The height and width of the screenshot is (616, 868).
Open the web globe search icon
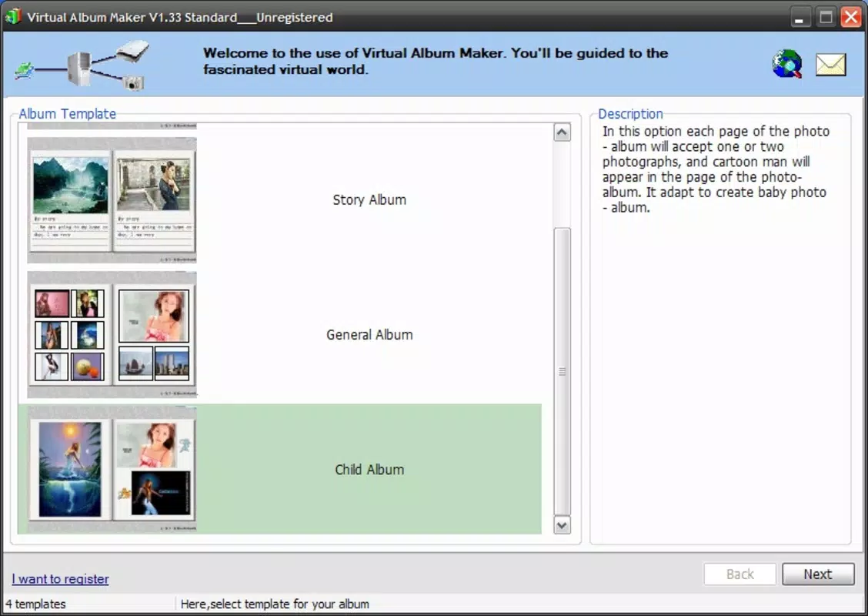(786, 64)
